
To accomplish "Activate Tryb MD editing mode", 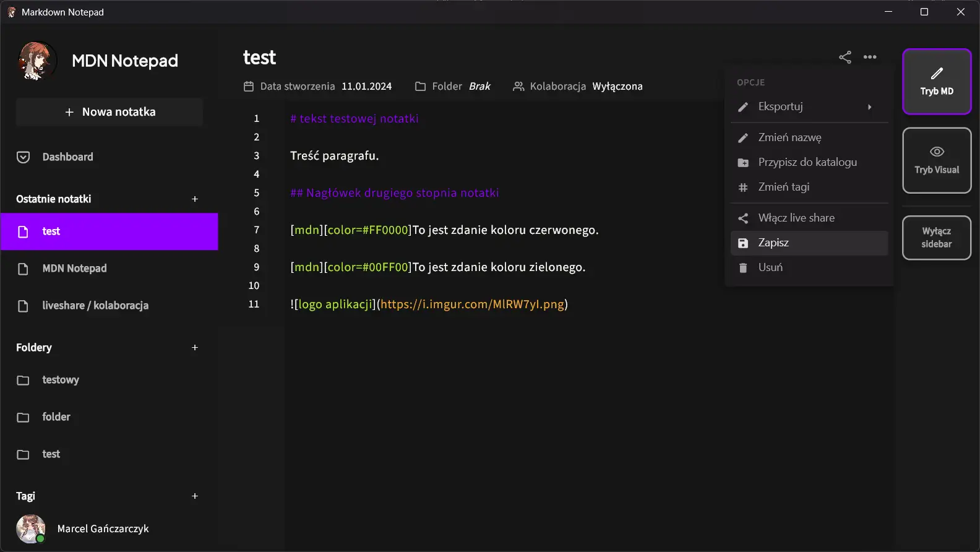I will [x=936, y=82].
